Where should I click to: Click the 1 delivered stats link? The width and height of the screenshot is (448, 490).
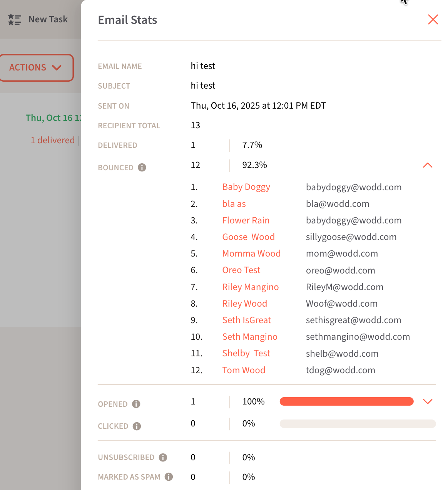tap(53, 140)
